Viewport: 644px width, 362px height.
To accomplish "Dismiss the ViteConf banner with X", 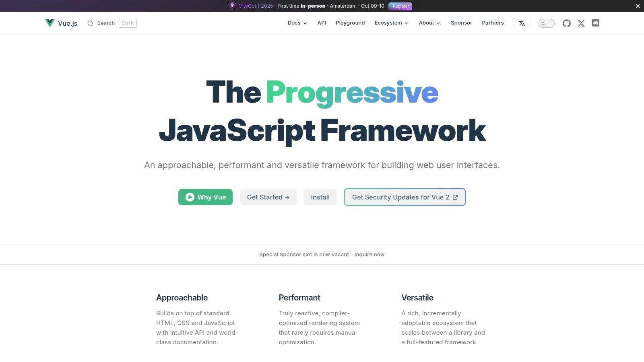I will (x=638, y=6).
